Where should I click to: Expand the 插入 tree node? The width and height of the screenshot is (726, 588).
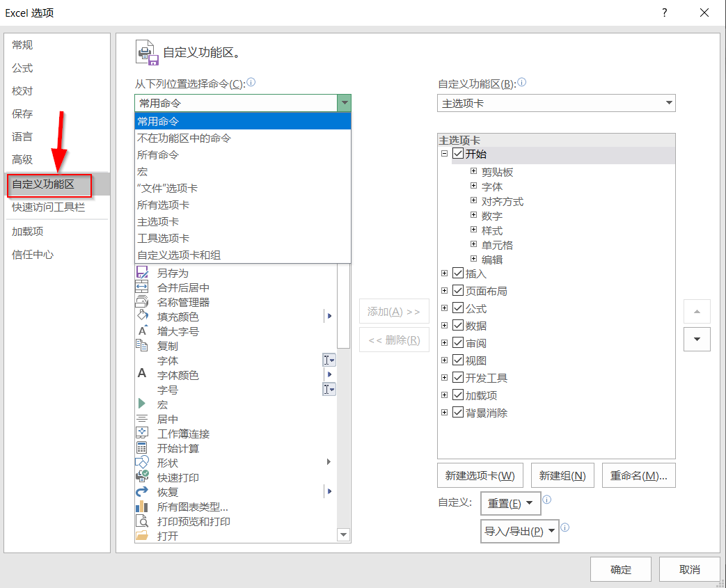(445, 273)
